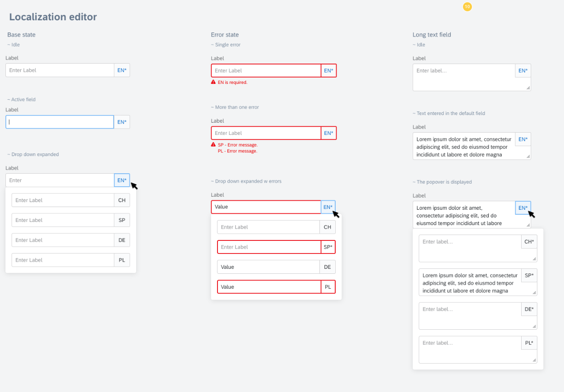This screenshot has width=564, height=392.
Task: Focus the 'Enter Label' input in Base state Idle
Action: [x=60, y=70]
